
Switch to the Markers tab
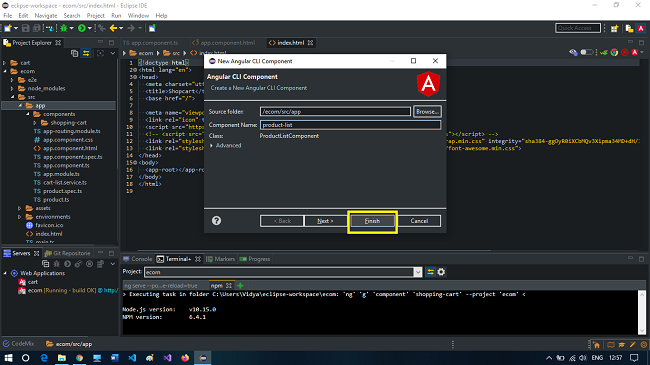[x=221, y=259]
